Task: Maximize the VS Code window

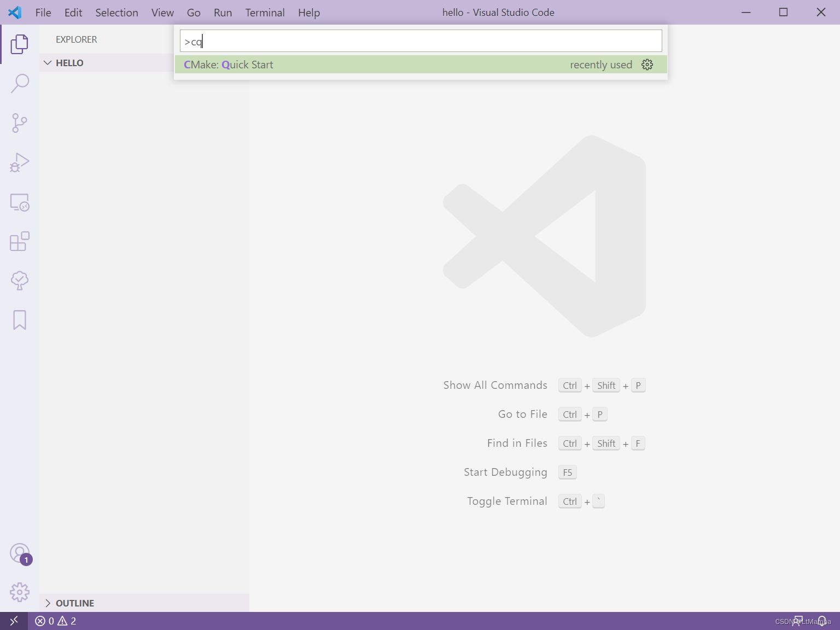Action: point(784,12)
